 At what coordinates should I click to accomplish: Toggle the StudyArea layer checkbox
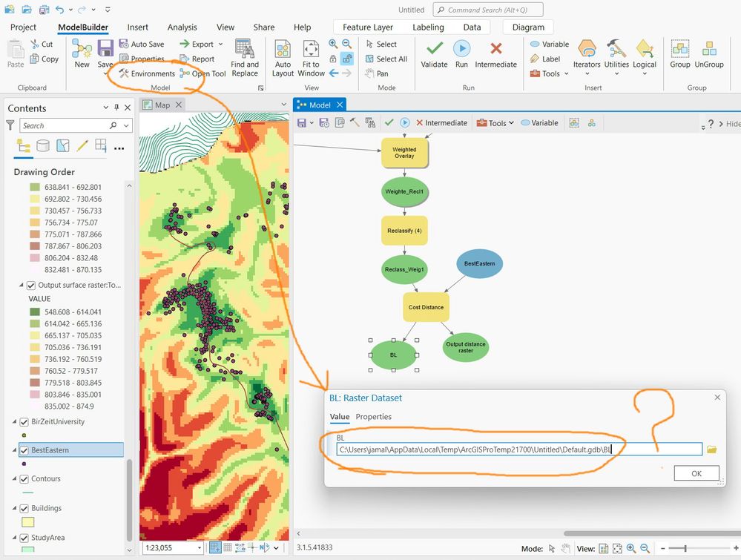point(24,538)
